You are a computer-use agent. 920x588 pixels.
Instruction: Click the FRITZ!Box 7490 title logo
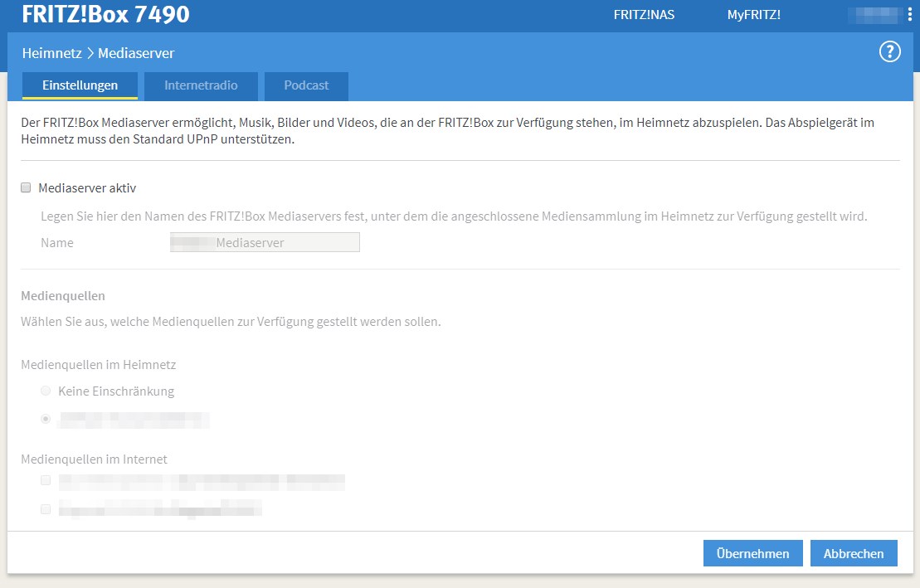(105, 14)
